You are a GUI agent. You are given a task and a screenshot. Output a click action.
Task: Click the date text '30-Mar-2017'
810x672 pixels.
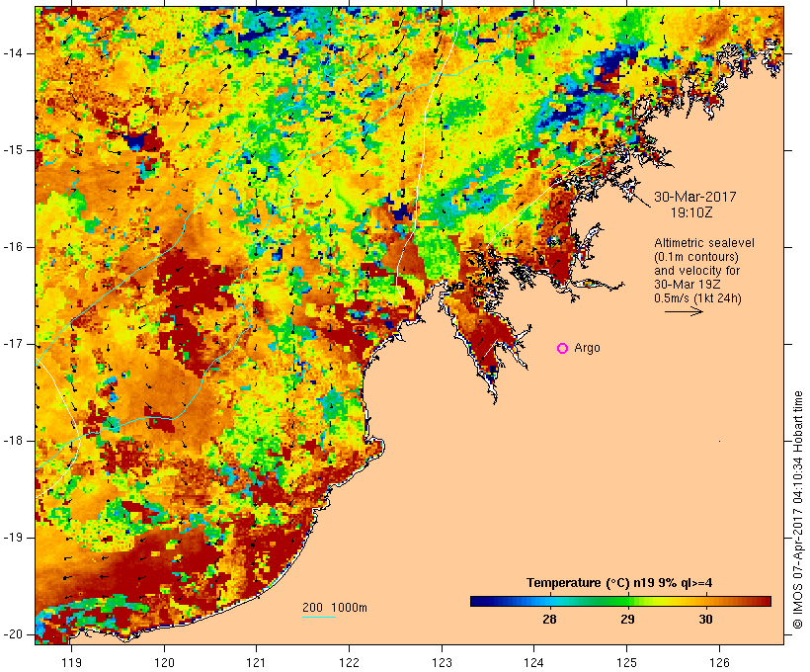[694, 197]
